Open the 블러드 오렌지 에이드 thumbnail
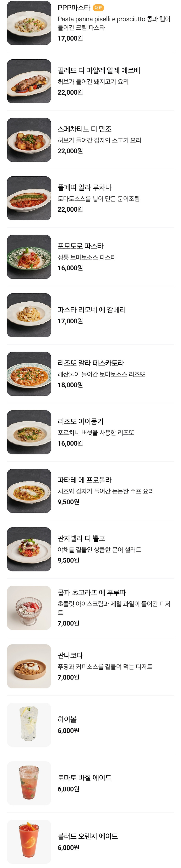 (29, 842)
